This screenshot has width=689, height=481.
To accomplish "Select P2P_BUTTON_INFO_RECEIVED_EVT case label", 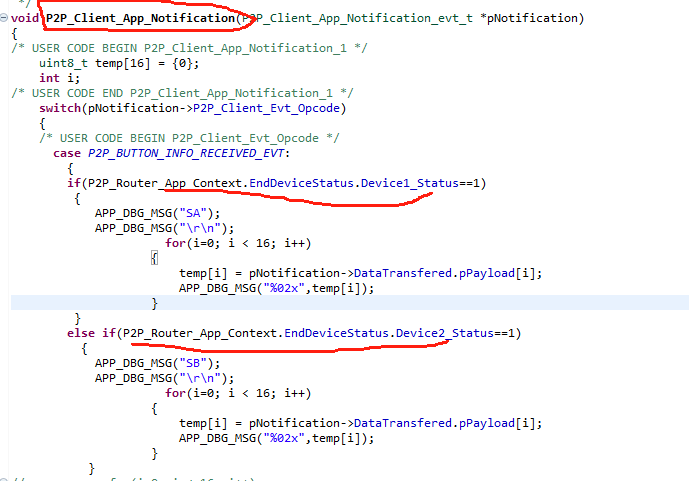I will click(186, 153).
